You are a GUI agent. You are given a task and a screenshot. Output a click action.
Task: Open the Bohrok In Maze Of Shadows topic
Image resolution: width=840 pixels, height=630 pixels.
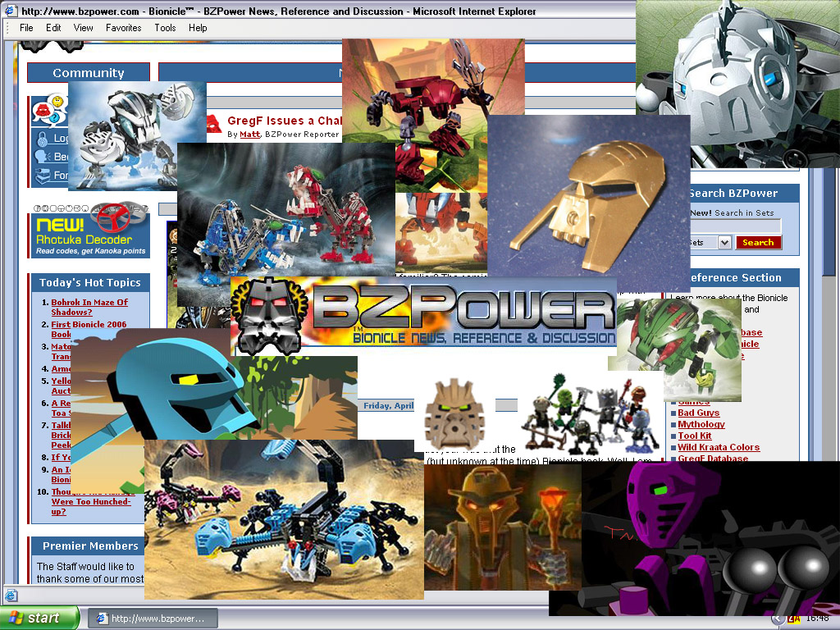89,307
